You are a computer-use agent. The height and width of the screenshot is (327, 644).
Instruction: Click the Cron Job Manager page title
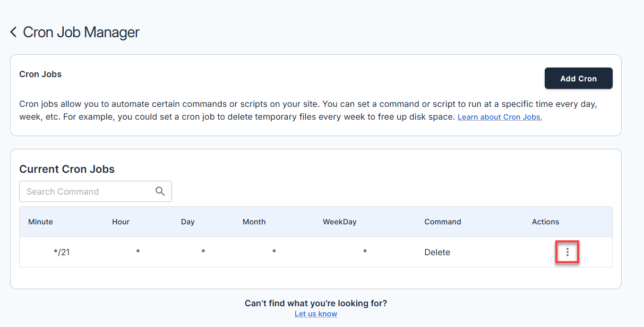coord(81,32)
